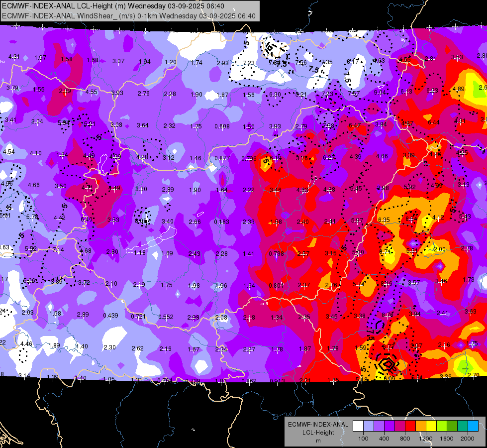Click the wind shear value '4.31'
This screenshot has height=448, width=487.
coord(14,57)
